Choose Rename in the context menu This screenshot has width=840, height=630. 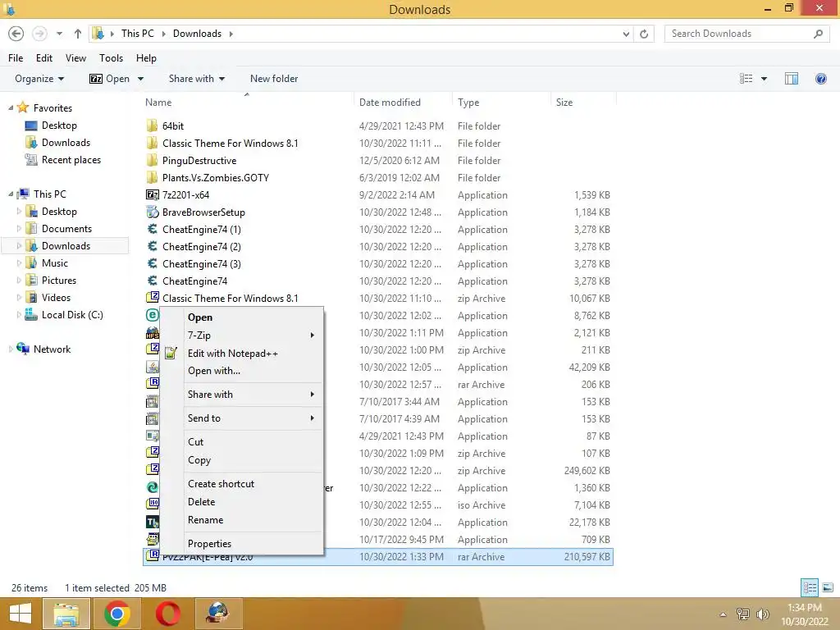click(x=205, y=520)
